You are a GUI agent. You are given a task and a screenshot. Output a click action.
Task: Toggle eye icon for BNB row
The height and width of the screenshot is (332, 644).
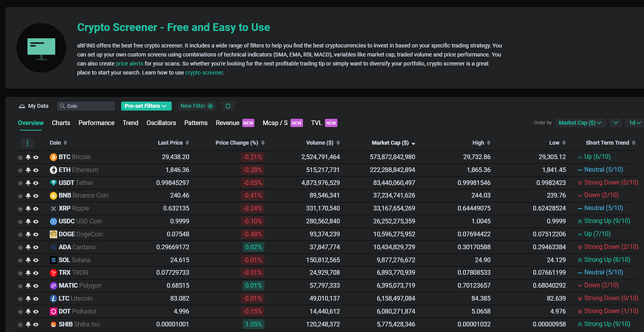click(36, 196)
